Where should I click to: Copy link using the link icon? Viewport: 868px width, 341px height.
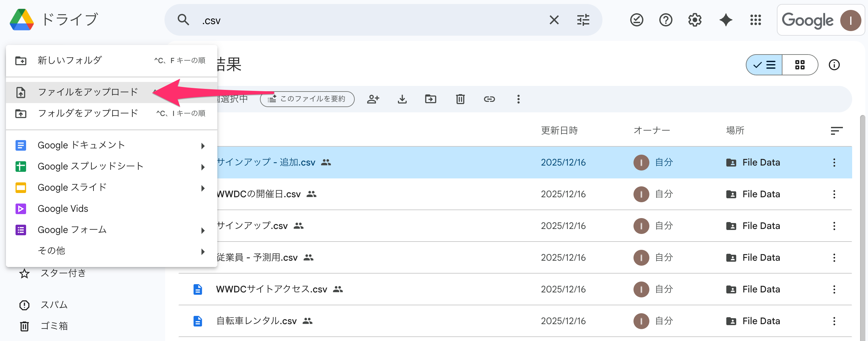(x=489, y=99)
